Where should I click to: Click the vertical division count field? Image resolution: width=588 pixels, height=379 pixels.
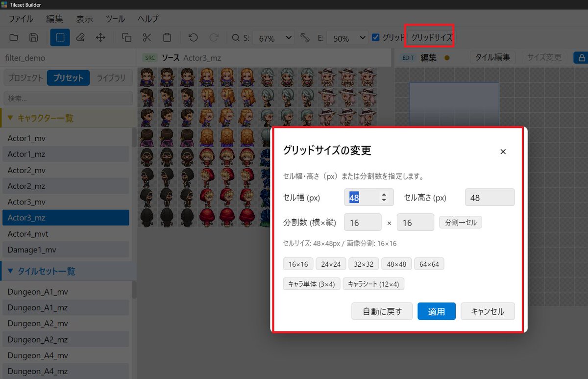point(416,222)
